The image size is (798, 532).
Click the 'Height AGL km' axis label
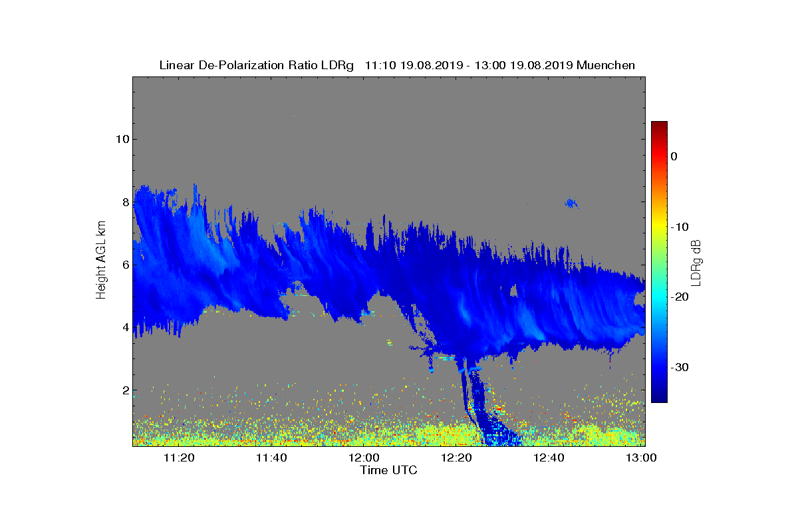point(102,261)
